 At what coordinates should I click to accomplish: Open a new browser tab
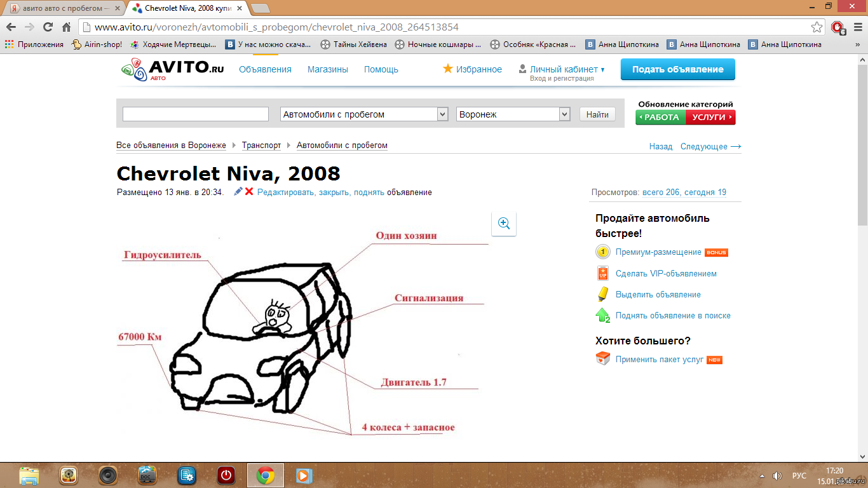coord(260,8)
